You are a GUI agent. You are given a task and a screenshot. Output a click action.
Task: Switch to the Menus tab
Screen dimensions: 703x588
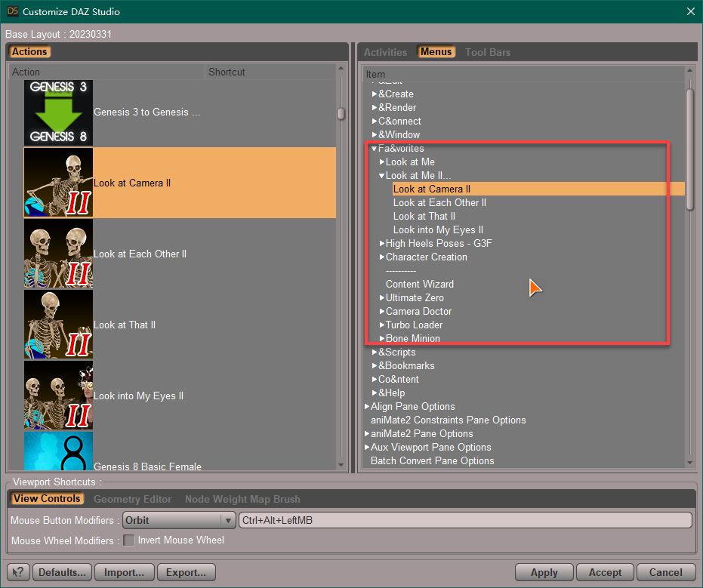click(436, 52)
